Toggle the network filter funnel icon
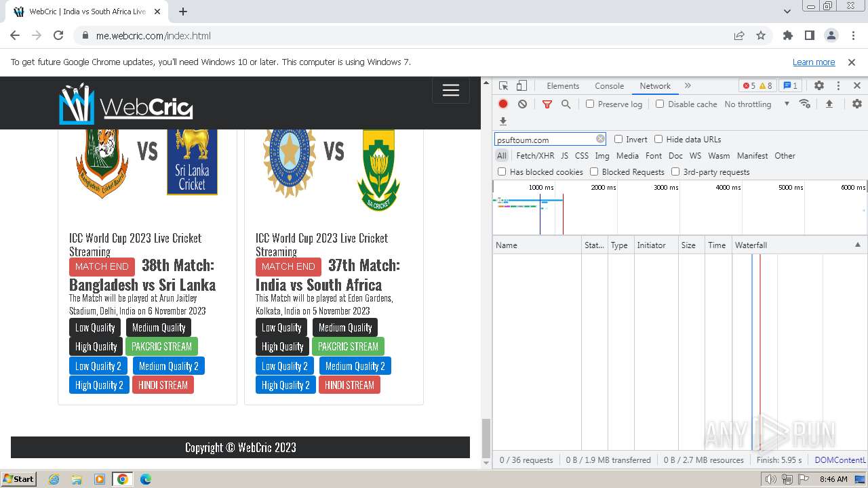 (x=547, y=104)
